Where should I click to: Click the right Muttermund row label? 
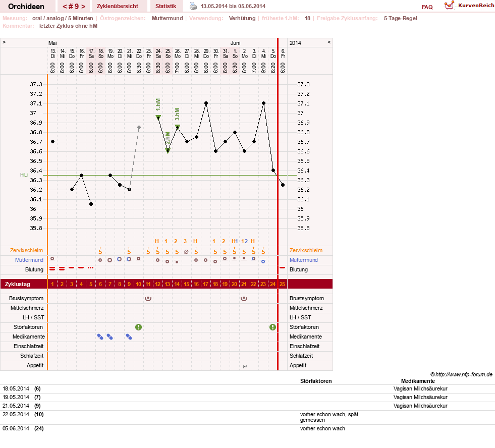[x=304, y=260]
